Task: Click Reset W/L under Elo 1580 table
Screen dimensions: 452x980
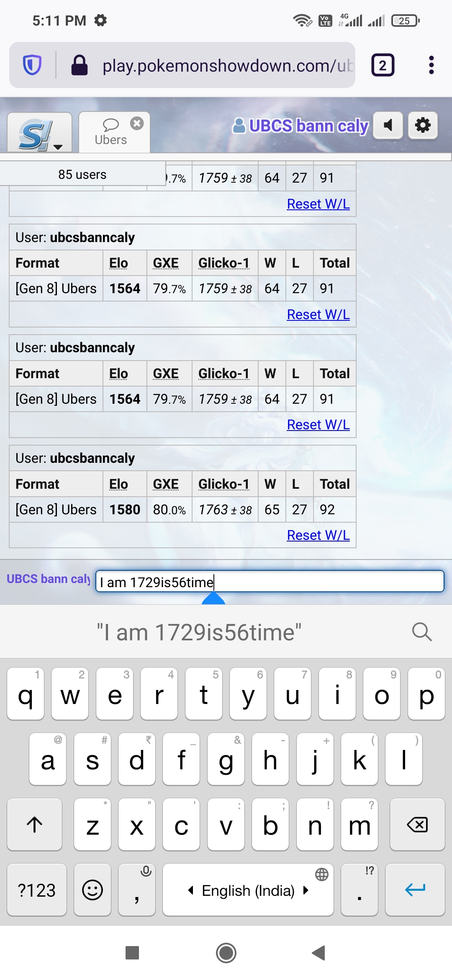Action: pyautogui.click(x=318, y=535)
